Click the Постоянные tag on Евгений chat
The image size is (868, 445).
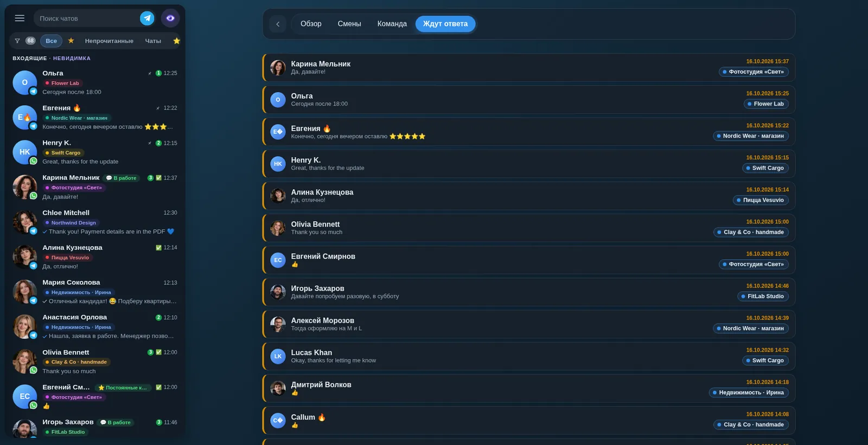click(x=123, y=388)
